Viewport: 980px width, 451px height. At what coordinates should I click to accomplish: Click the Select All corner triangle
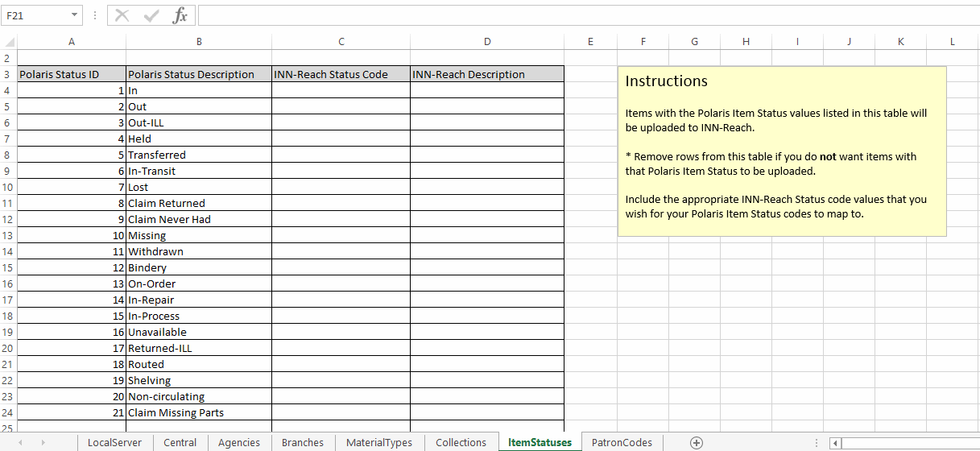(9, 43)
